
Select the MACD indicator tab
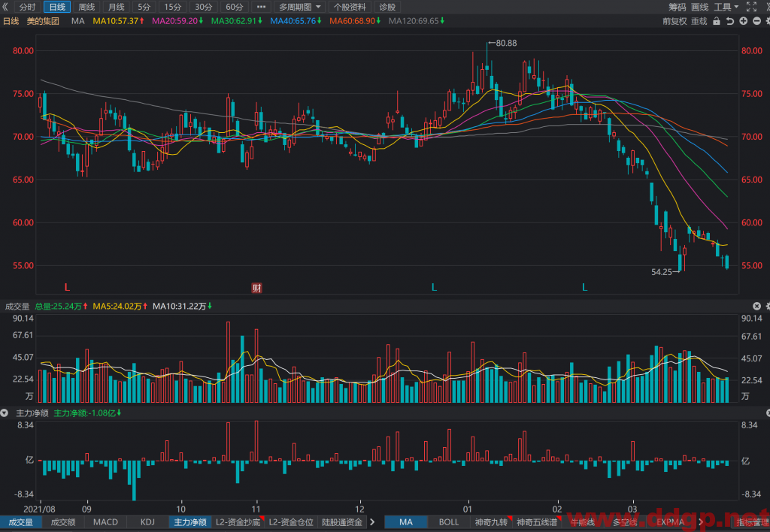click(x=105, y=522)
